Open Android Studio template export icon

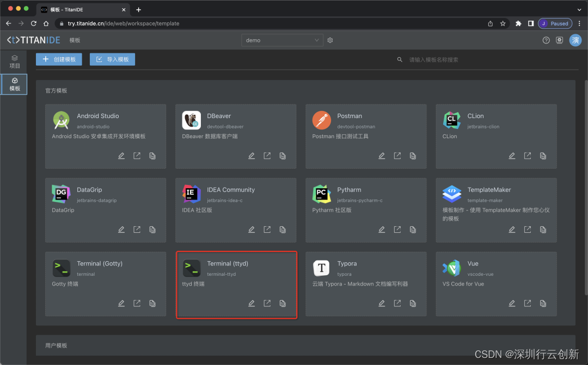pyautogui.click(x=137, y=156)
